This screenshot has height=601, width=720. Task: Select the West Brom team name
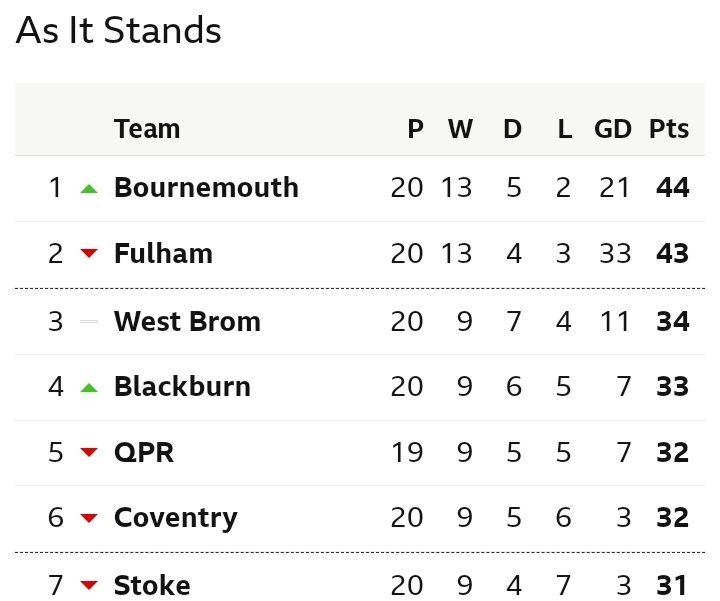[x=187, y=321]
